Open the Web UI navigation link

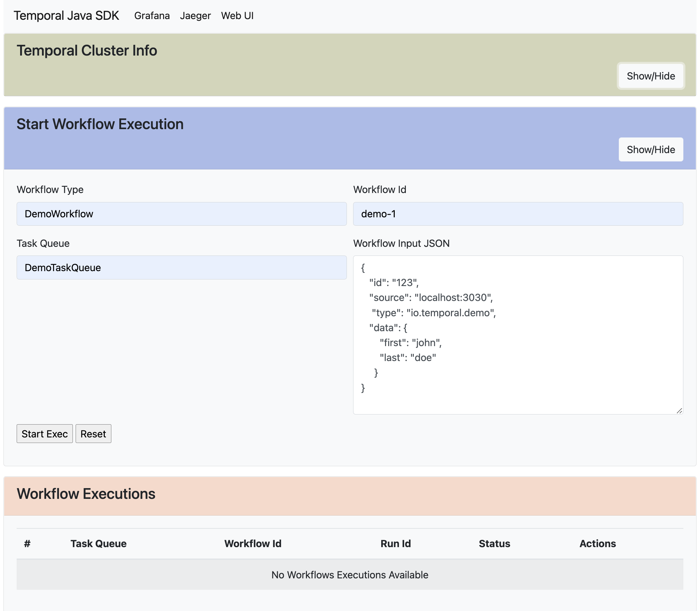[x=237, y=16]
